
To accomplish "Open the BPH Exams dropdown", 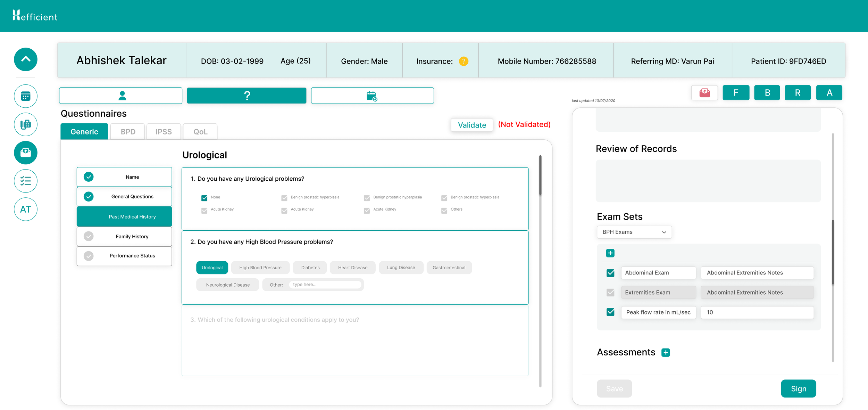I will pyautogui.click(x=634, y=232).
